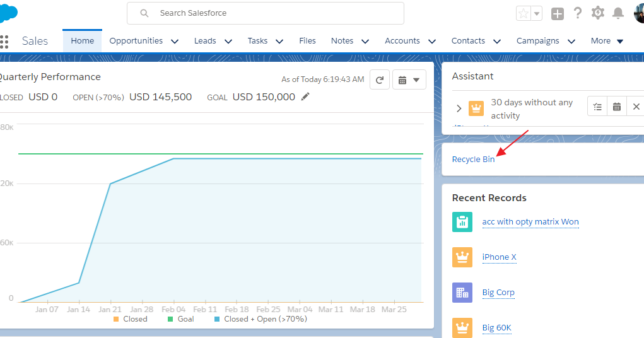Click the Goal legend swatch

(x=170, y=319)
